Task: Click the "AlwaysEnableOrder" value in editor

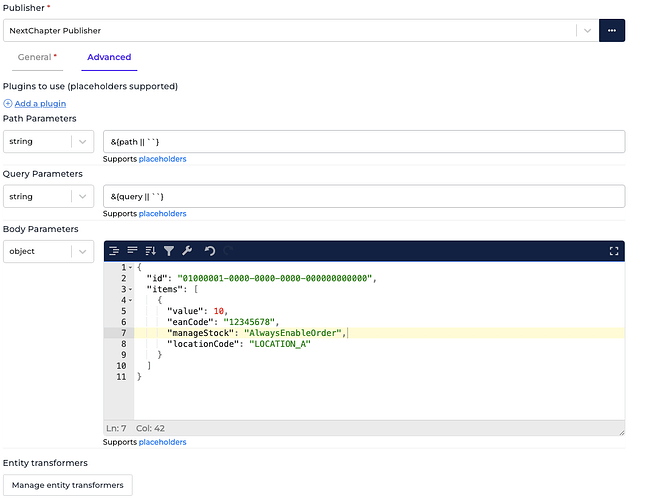Action: (x=293, y=333)
